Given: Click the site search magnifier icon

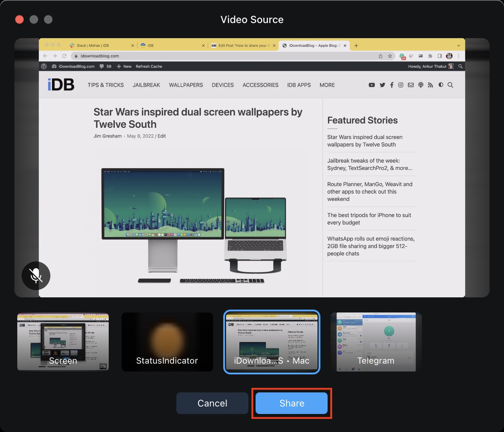Looking at the screenshot, I should [x=450, y=85].
